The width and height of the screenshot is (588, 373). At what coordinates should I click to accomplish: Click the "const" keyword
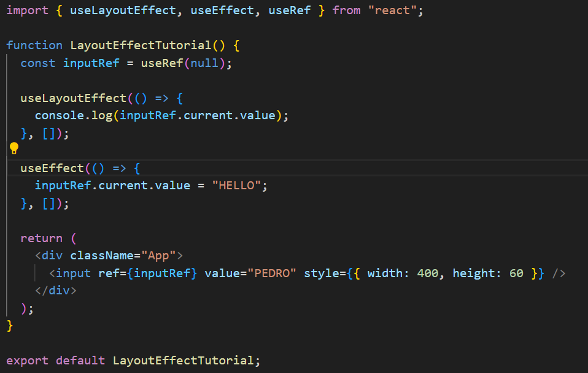coord(38,63)
